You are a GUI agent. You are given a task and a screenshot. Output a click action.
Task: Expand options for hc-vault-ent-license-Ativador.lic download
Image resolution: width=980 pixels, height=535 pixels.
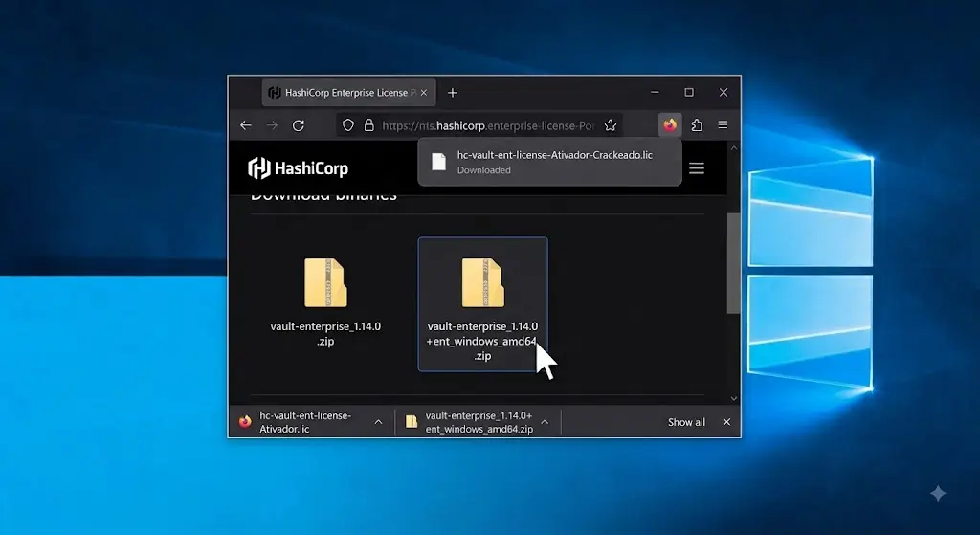(378, 422)
